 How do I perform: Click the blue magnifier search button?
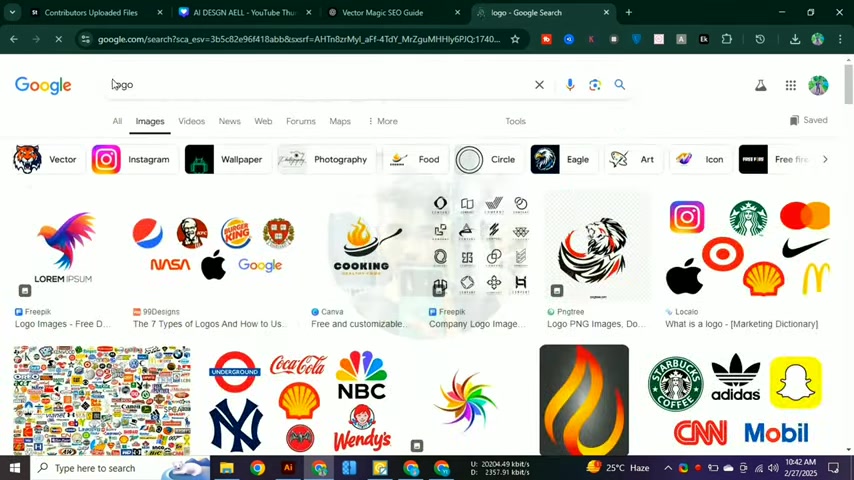point(620,85)
